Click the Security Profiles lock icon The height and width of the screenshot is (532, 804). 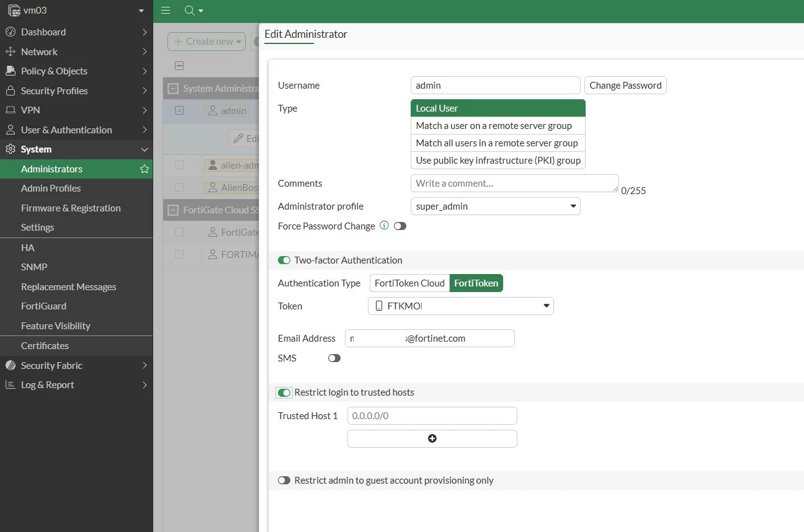coord(10,91)
